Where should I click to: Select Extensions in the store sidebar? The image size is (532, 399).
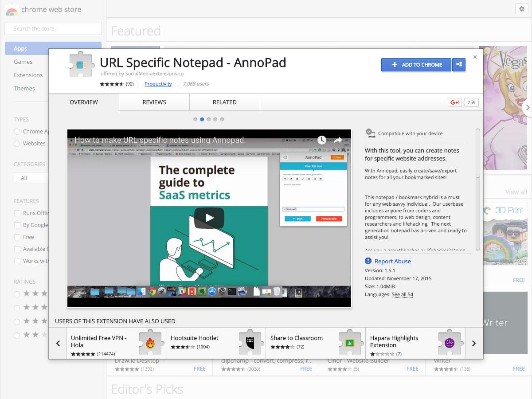28,75
